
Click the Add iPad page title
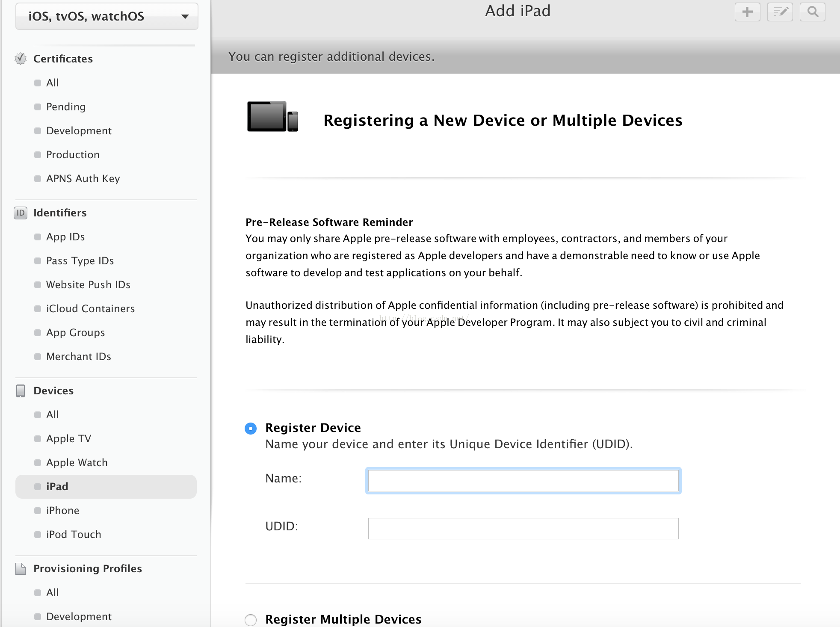[518, 11]
